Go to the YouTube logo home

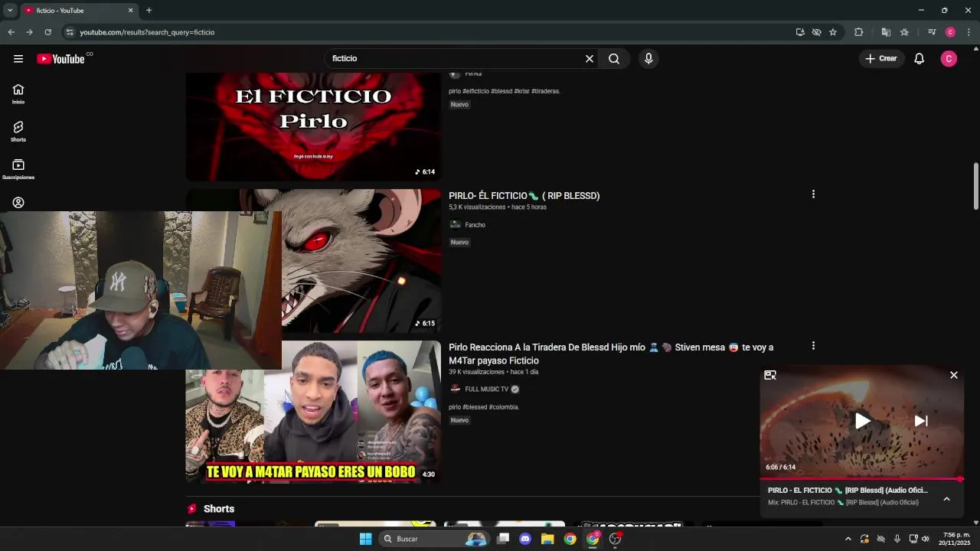(x=60, y=59)
